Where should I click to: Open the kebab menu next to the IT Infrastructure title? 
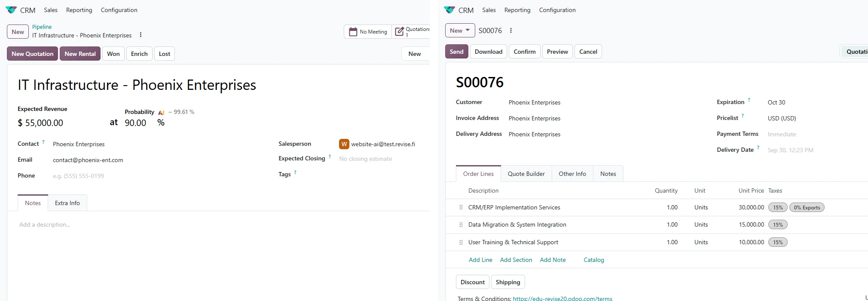(x=141, y=35)
